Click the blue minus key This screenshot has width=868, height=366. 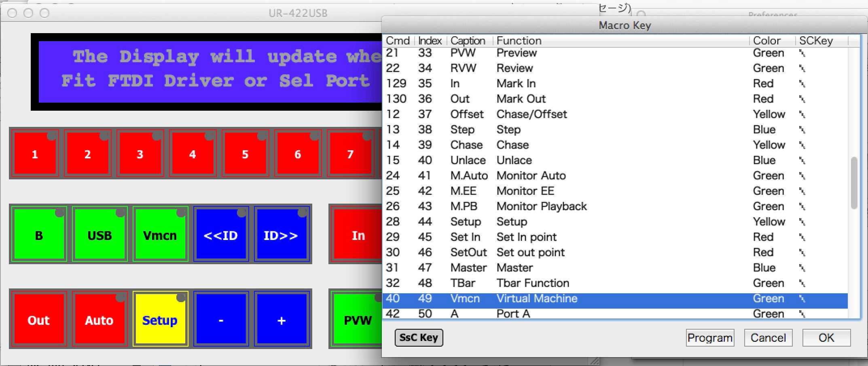[x=221, y=319]
